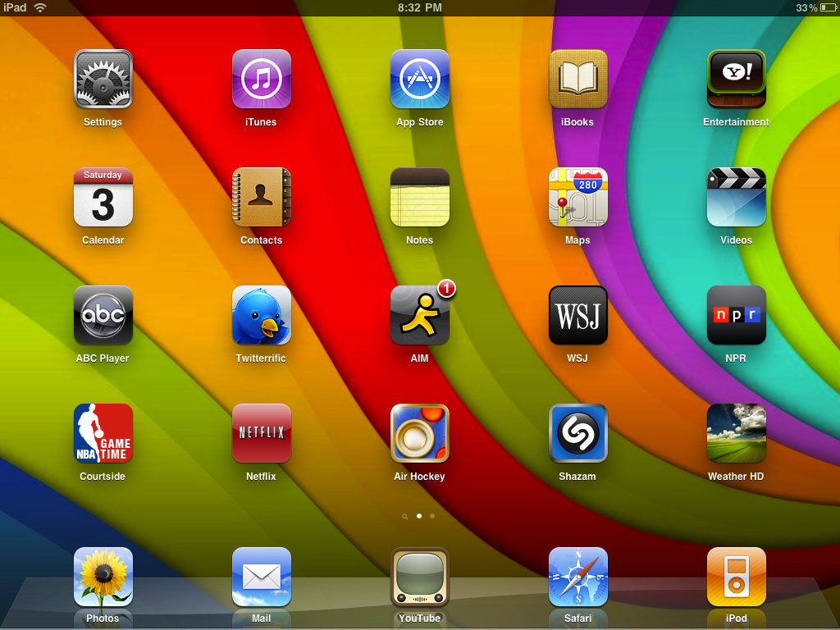Image resolution: width=840 pixels, height=630 pixels.
Task: Open Contacts address book
Action: click(262, 197)
